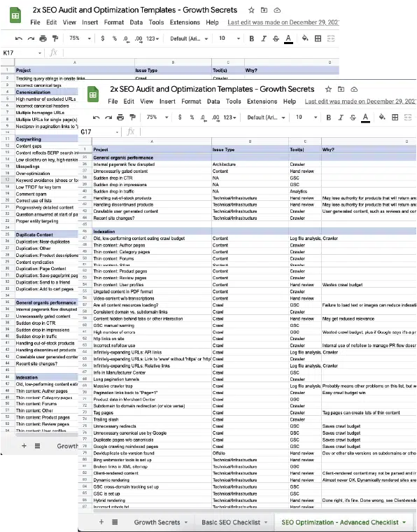The height and width of the screenshot is (532, 417).
Task: Click Undo in the front window toolbar
Action: [96, 118]
